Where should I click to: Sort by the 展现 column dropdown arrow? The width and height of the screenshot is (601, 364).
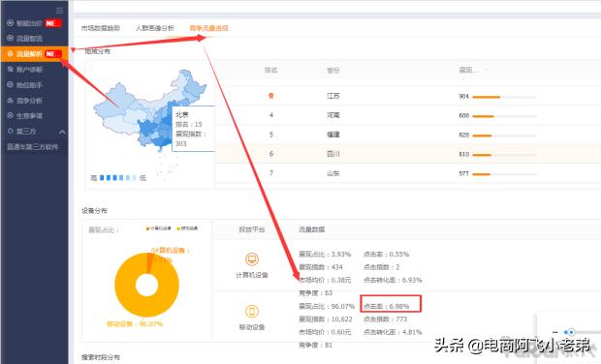[x=487, y=70]
